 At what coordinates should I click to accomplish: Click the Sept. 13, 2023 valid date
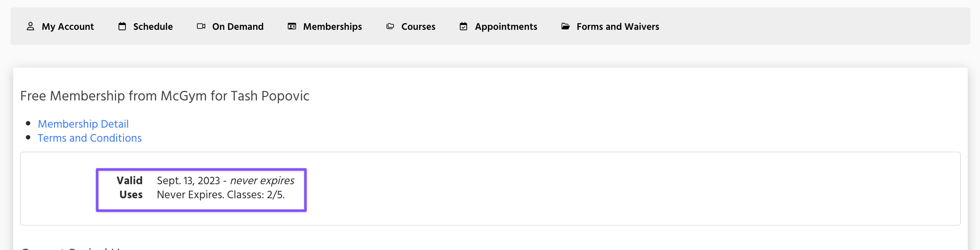pos(188,181)
